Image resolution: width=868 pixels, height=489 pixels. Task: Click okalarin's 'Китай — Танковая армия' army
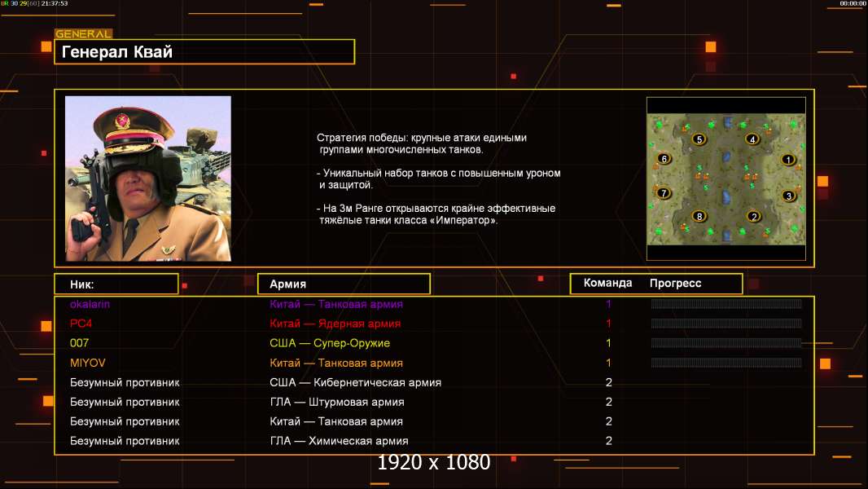point(336,304)
